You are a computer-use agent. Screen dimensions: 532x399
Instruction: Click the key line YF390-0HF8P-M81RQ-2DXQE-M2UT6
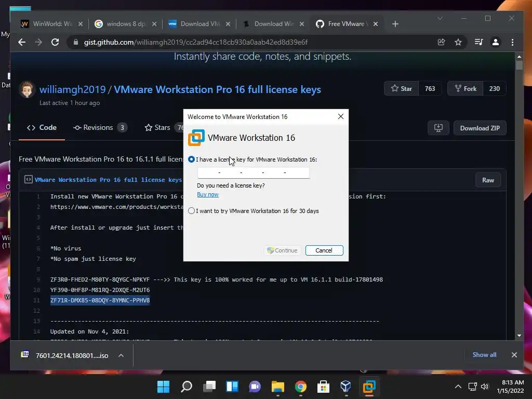(100, 290)
